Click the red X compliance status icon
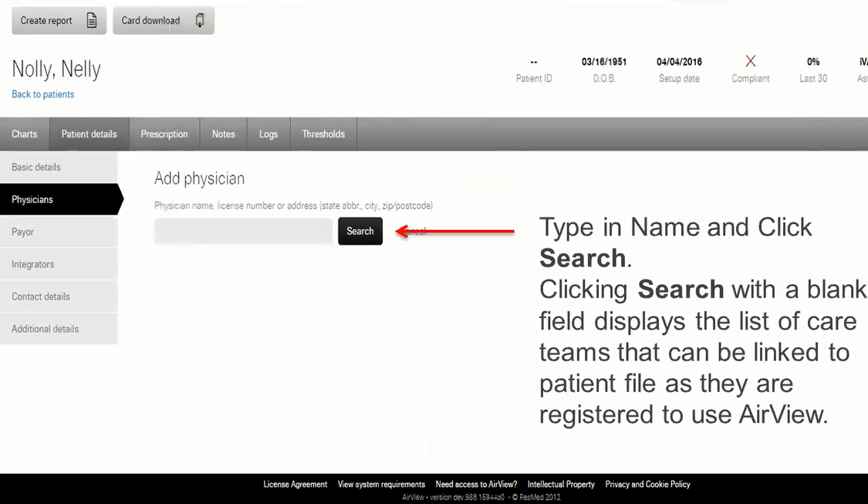Viewport: 868px width, 504px height. click(749, 62)
